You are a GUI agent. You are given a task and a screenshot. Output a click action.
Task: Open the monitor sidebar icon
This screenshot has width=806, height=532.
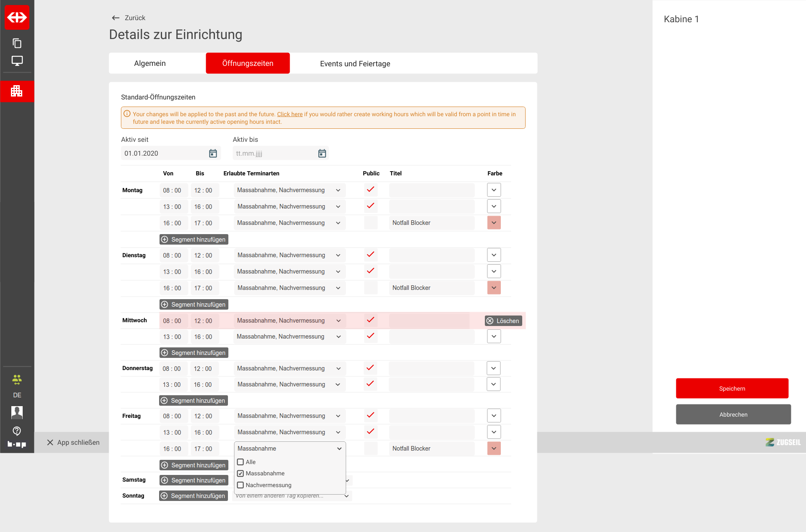(17, 61)
